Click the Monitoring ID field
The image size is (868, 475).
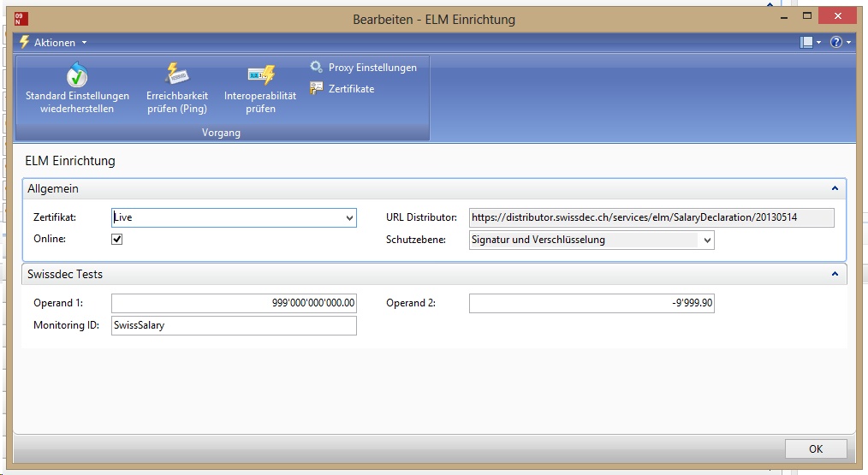pyautogui.click(x=234, y=325)
